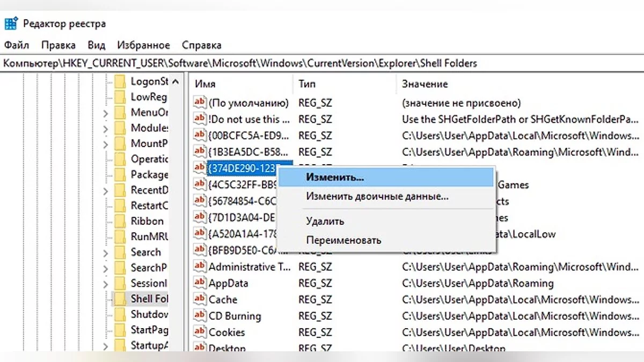
Task: Expand the SearchP key in the tree
Action: [106, 268]
